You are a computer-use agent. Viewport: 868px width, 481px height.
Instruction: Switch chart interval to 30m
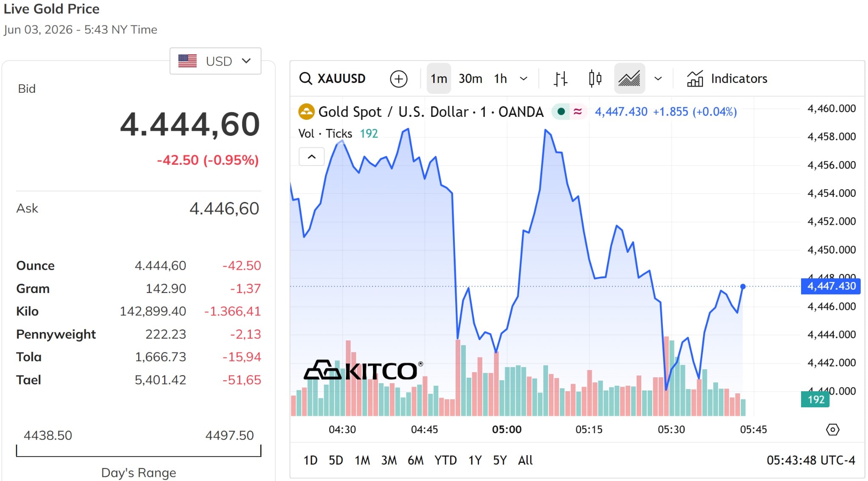pos(470,79)
